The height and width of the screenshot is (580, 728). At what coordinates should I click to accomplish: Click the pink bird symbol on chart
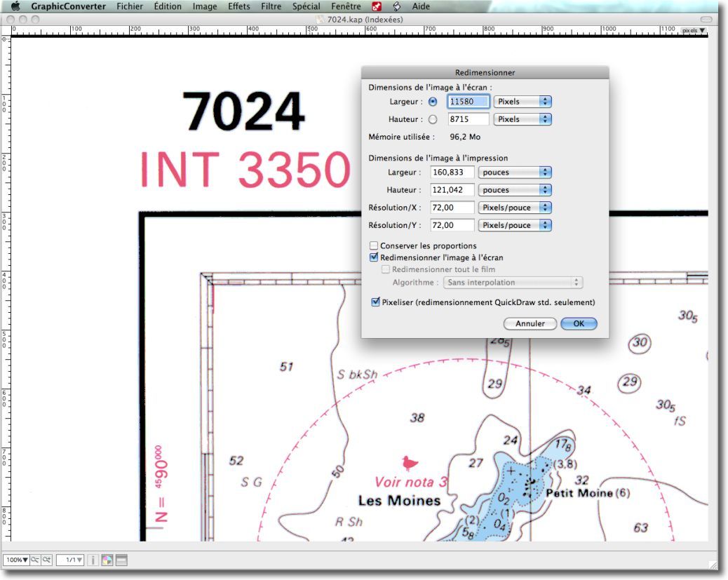pyautogui.click(x=410, y=462)
